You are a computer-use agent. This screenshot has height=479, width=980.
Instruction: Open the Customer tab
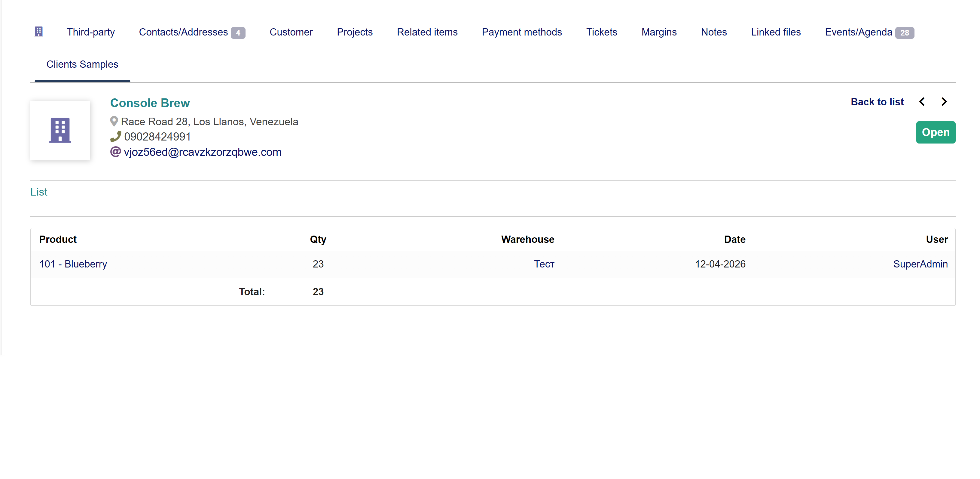point(291,32)
